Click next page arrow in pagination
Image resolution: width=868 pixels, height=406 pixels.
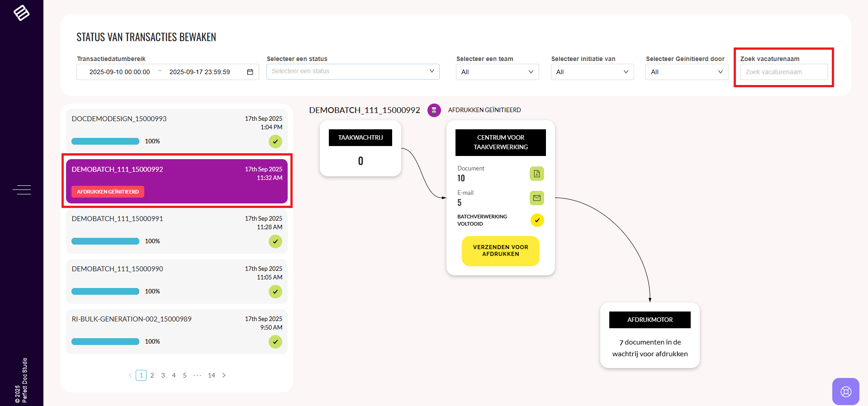[224, 375]
